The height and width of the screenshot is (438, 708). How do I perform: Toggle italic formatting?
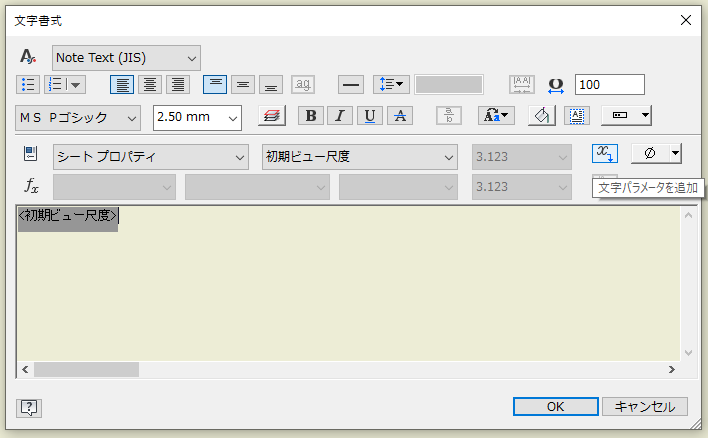(340, 116)
